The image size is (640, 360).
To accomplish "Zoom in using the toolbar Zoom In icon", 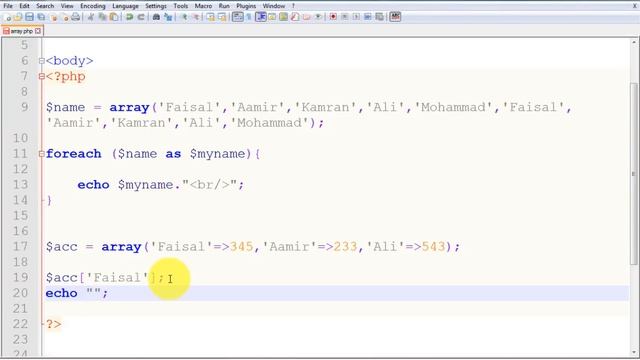I will click(184, 17).
